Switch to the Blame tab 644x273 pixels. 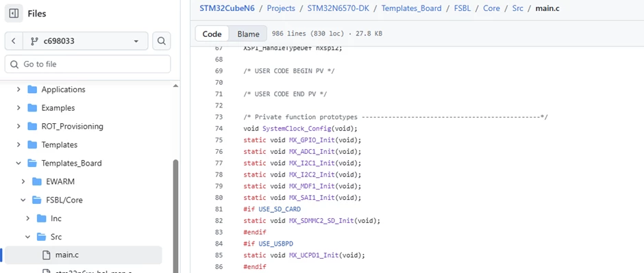(248, 34)
